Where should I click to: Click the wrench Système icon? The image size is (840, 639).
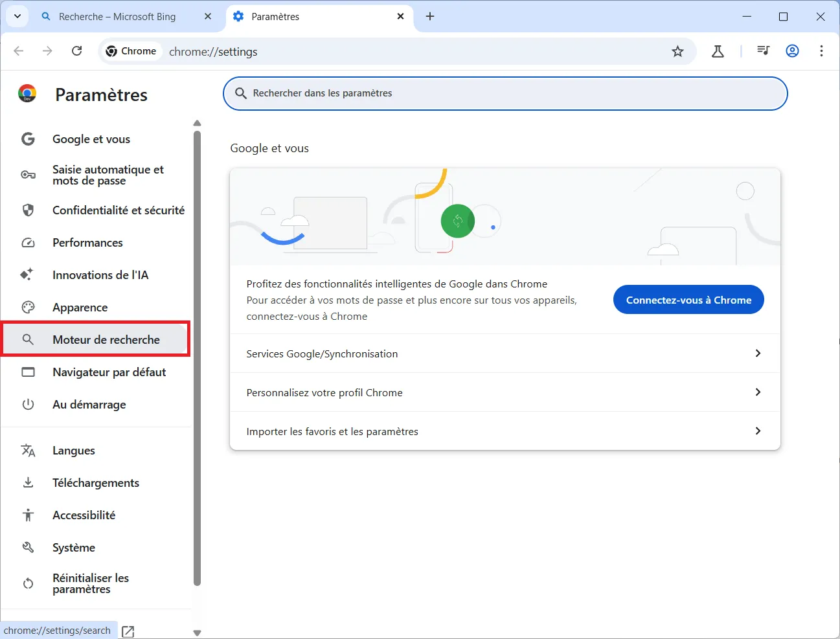(x=28, y=548)
